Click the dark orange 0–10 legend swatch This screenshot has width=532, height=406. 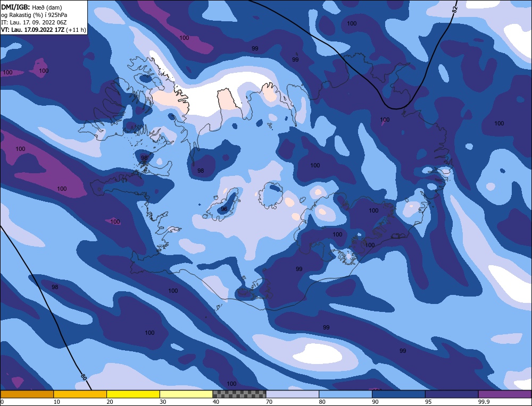(x=27, y=394)
